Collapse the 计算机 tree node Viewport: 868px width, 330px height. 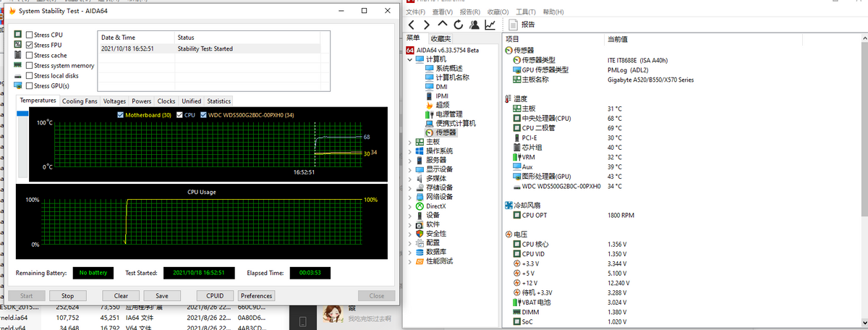(410, 59)
